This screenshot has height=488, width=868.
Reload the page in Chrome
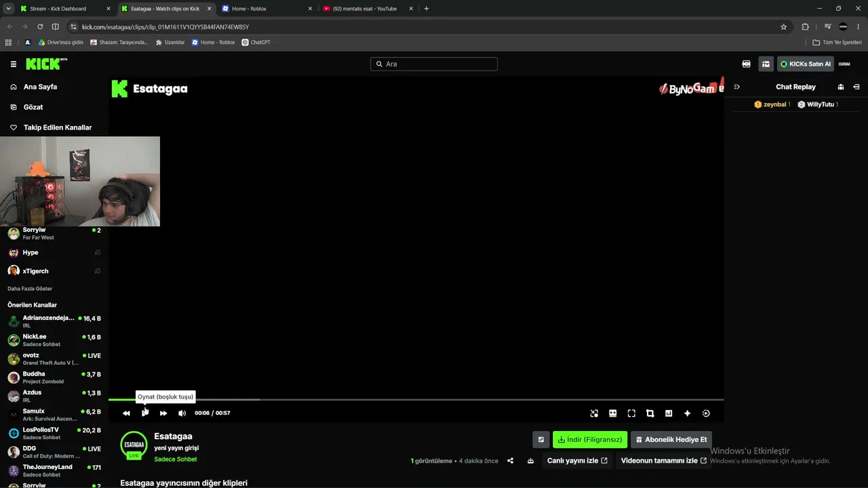(x=40, y=26)
